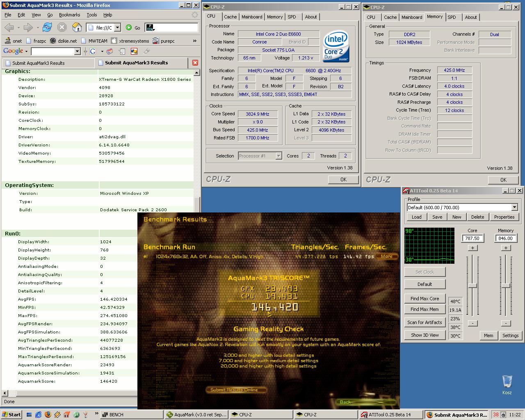525x420 pixels.
Task: Click the Core clock value field
Action: coord(472,238)
